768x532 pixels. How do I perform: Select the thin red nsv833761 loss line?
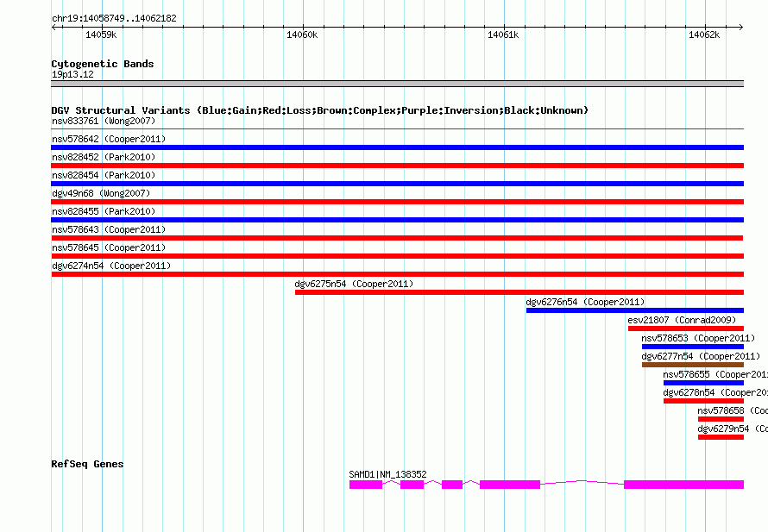pyautogui.click(x=397, y=129)
